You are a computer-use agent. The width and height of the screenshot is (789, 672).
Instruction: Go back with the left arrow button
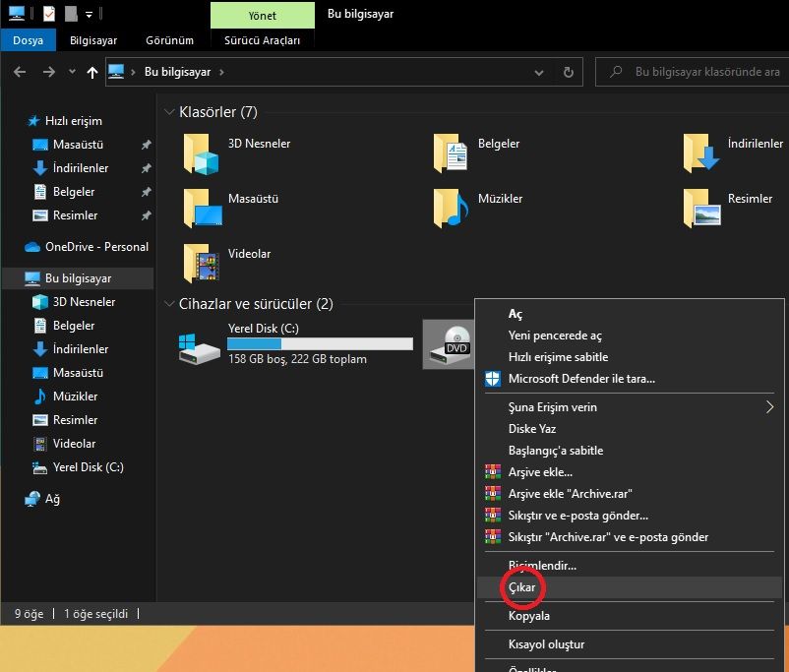(20, 72)
